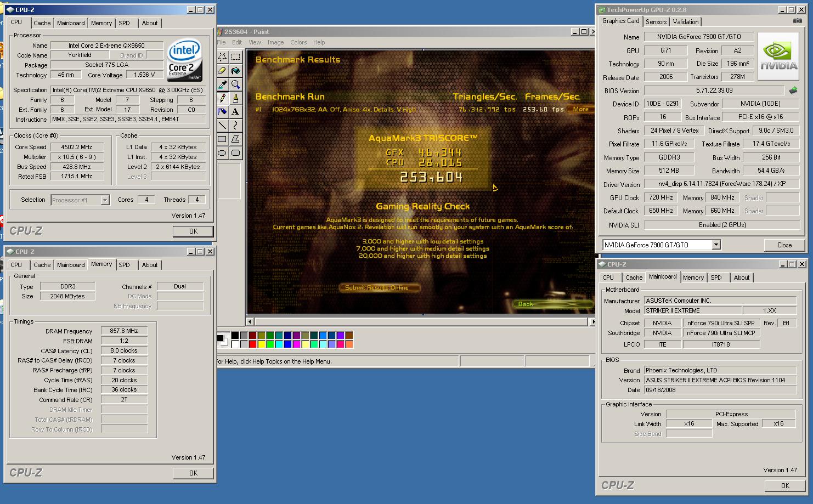Image resolution: width=813 pixels, height=504 pixels.
Task: Open the Help menu in Paint
Action: pos(319,42)
